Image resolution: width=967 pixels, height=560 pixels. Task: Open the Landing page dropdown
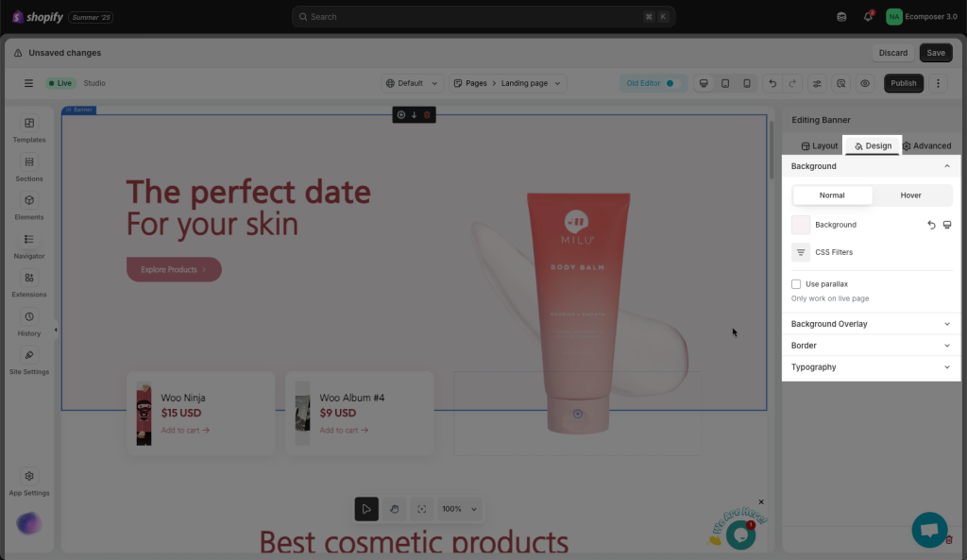531,83
